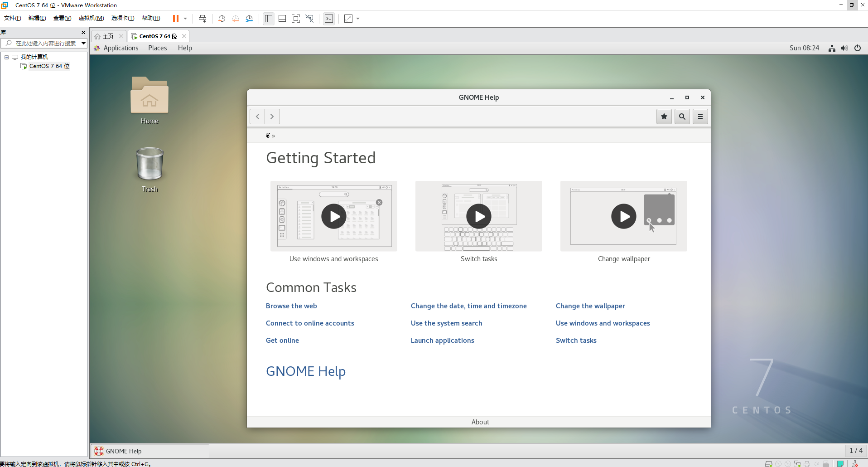Close the CentOS 7 64 位 tab
This screenshot has width=868, height=467.
tap(184, 36)
